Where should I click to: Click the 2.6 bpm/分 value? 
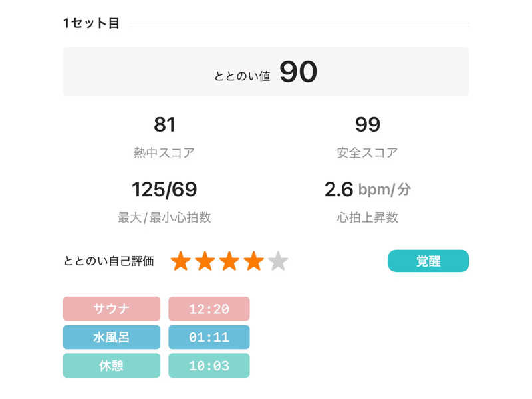tap(367, 190)
